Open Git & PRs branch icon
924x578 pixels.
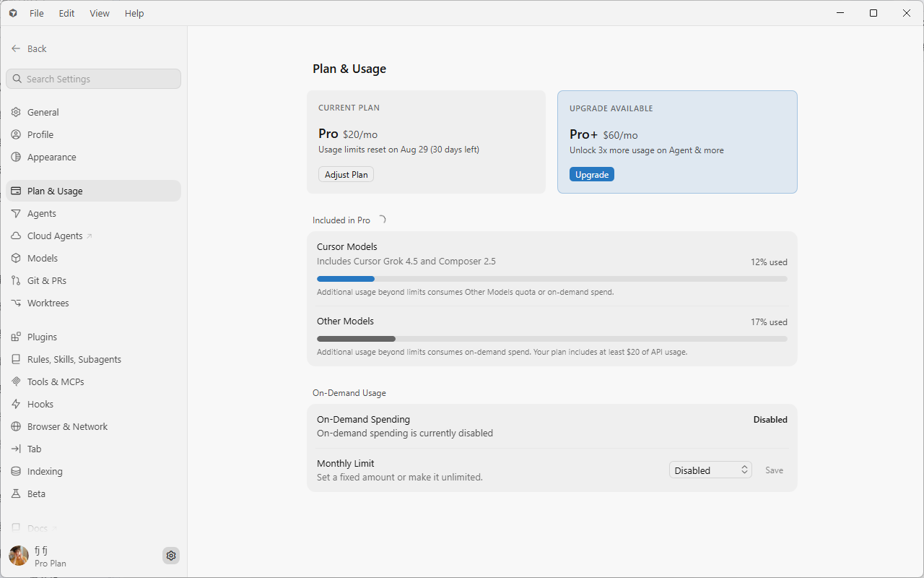(16, 280)
